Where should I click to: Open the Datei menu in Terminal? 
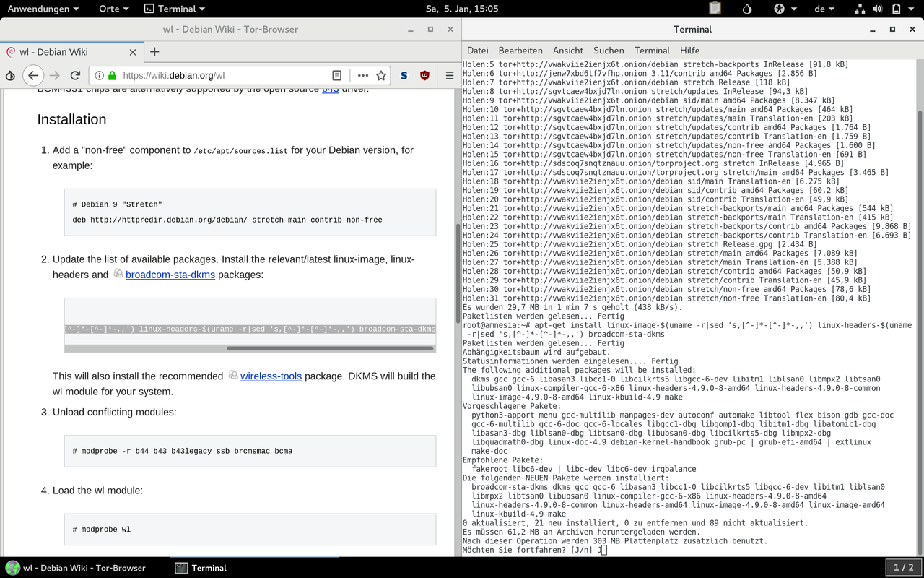477,51
